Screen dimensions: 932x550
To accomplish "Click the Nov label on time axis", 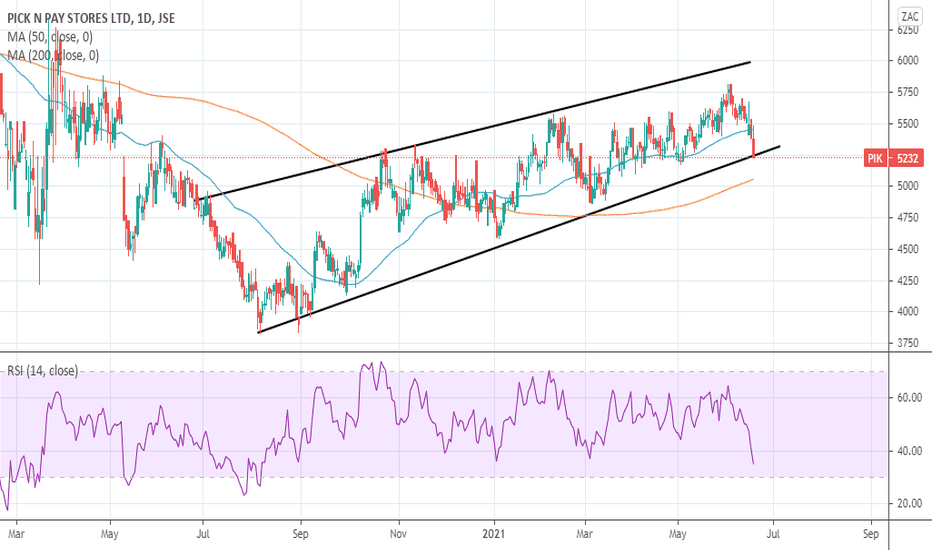I will coord(398,534).
